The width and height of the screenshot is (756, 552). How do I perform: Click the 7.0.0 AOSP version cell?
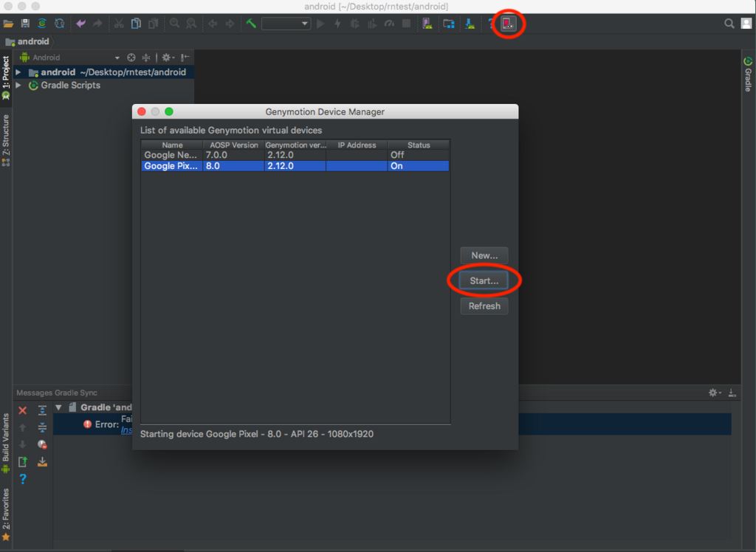pos(233,155)
